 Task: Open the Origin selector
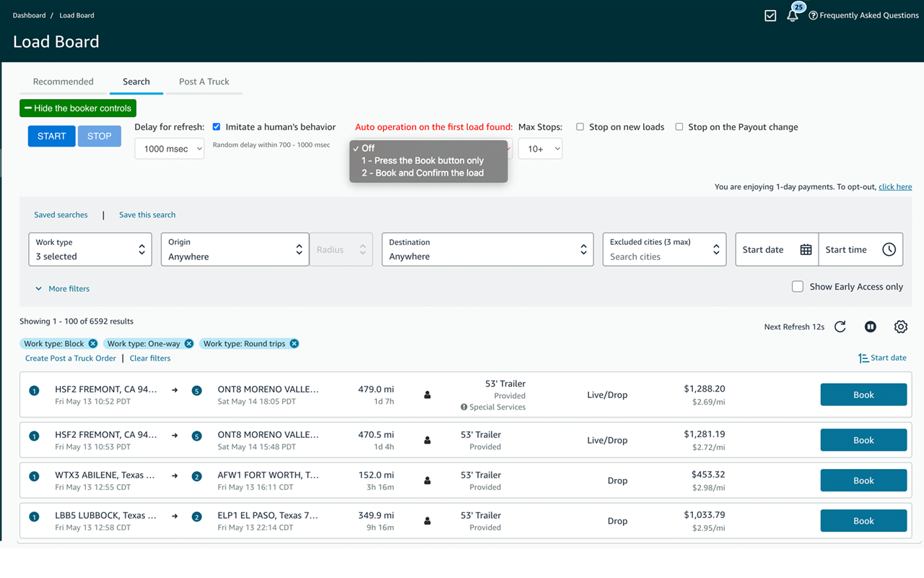(235, 249)
